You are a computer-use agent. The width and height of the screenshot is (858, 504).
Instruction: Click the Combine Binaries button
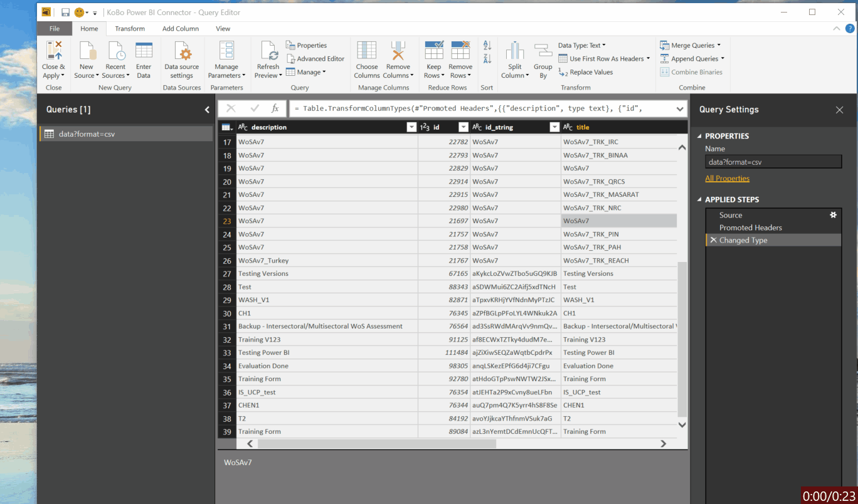point(691,72)
